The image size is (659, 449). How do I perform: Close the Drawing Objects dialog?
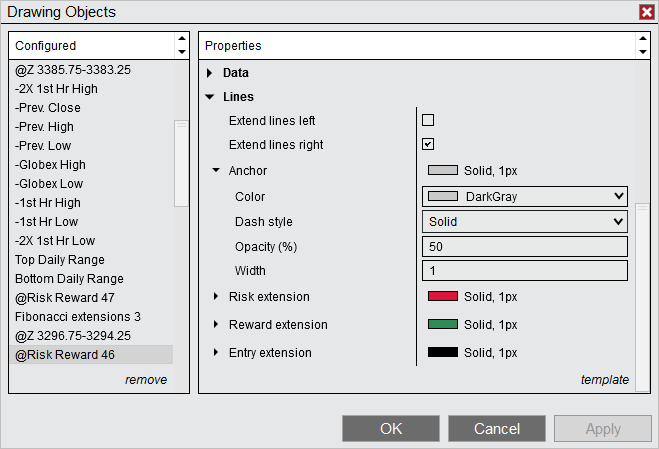[x=646, y=12]
